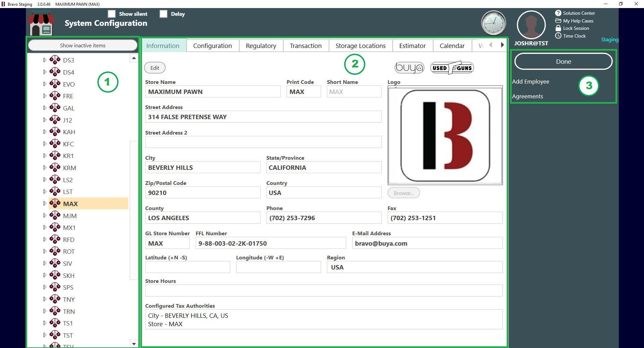Open the Time Clock icon
This screenshot has height=348, width=644.
[x=558, y=36]
